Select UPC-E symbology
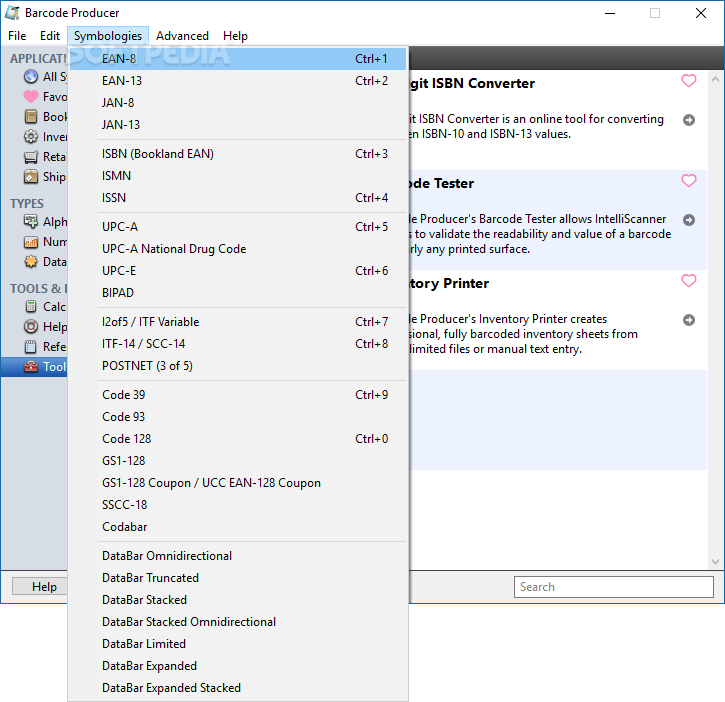This screenshot has width=725, height=702. tap(238, 271)
